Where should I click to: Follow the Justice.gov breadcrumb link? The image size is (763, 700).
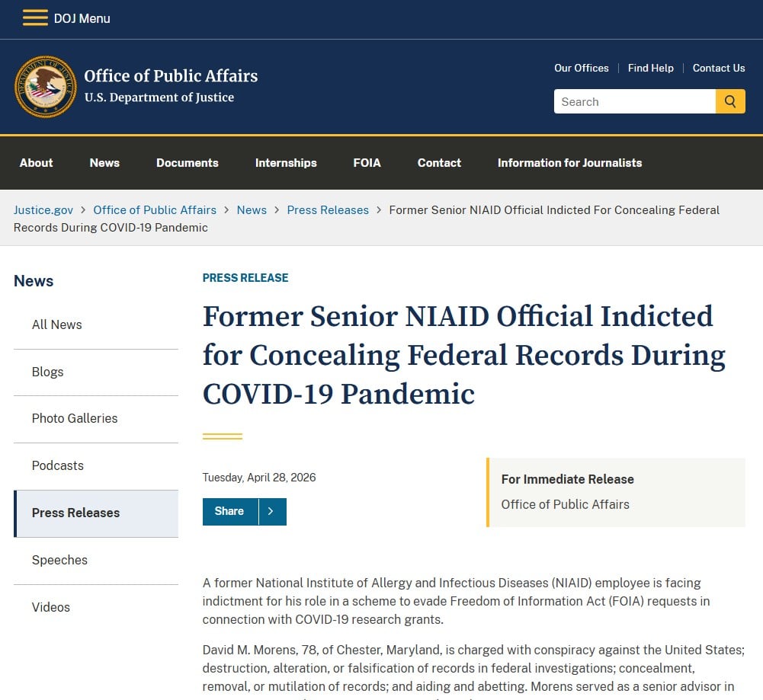[43, 210]
